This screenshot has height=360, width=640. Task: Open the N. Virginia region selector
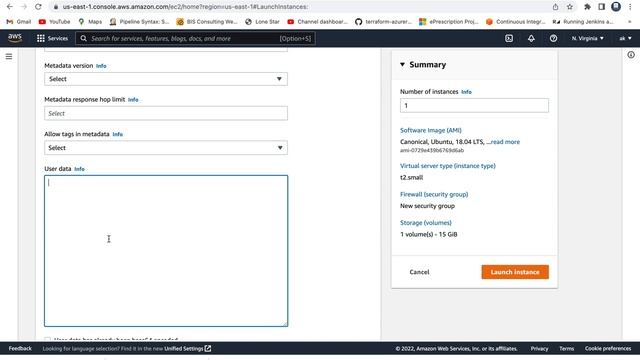pos(587,38)
